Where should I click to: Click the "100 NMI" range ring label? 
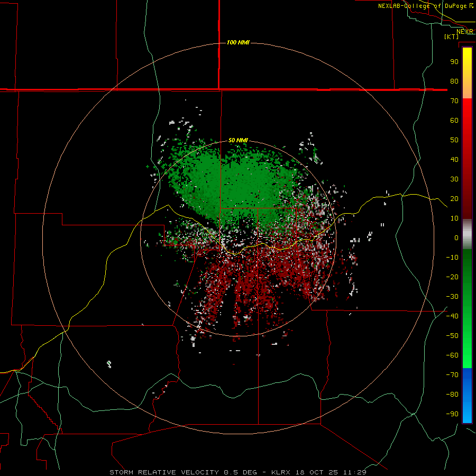coord(238,42)
